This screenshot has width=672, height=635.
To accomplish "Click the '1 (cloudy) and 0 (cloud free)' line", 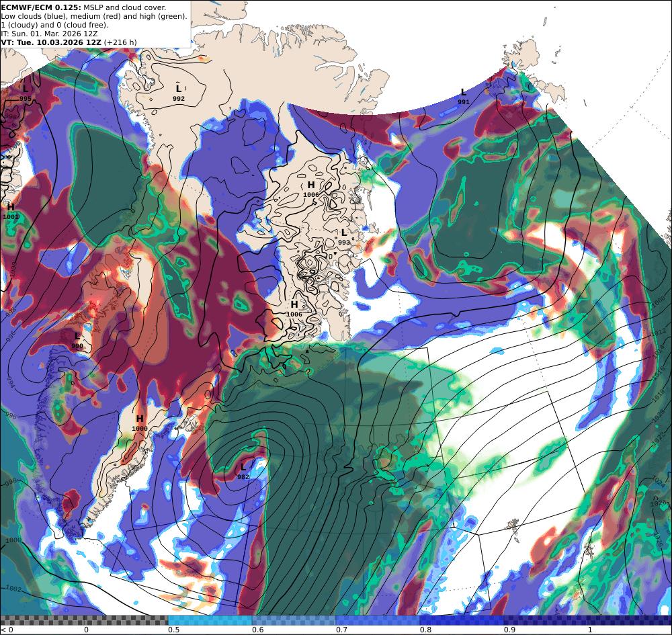I will tap(54, 25).
